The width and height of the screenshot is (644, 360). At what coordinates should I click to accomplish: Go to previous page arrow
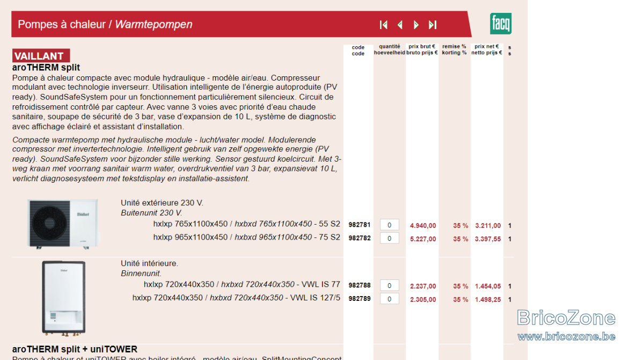tap(400, 25)
